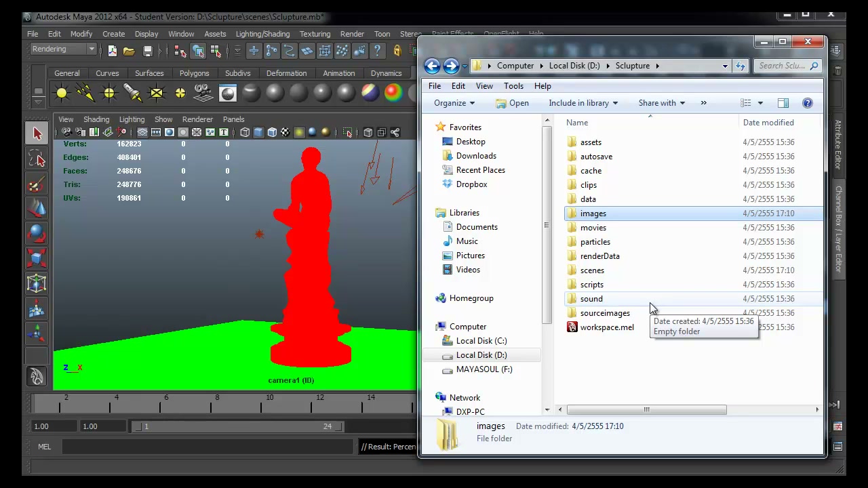Image resolution: width=868 pixels, height=488 pixels.
Task: Switch to the Polygons shelf tab
Action: 194,73
